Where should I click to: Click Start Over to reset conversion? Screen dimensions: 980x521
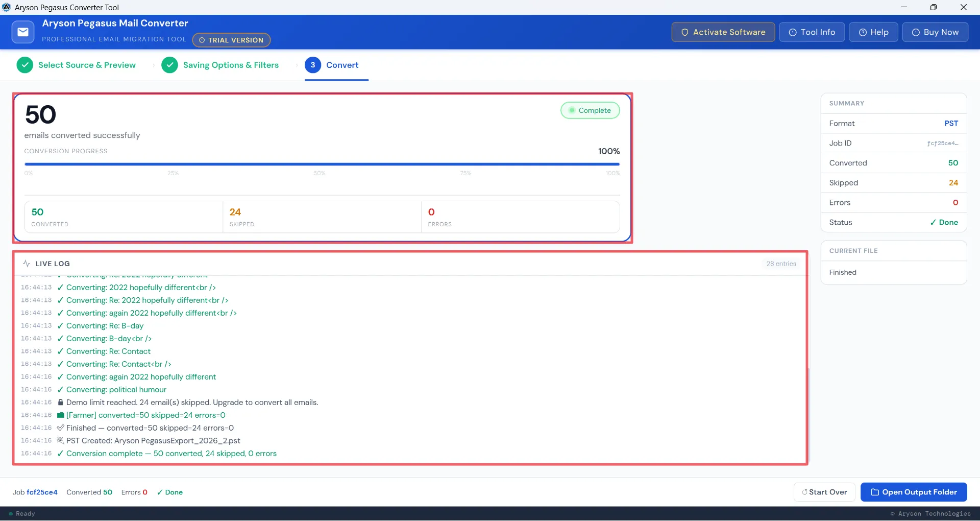(824, 492)
